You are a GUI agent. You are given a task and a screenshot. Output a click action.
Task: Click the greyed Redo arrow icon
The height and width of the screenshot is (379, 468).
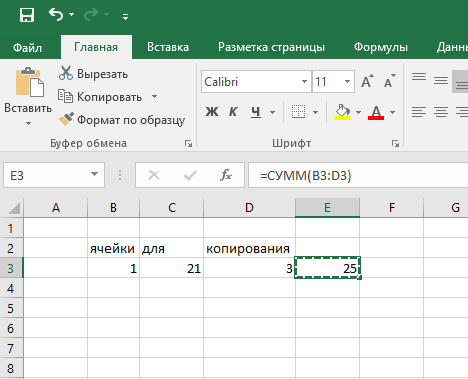(91, 15)
